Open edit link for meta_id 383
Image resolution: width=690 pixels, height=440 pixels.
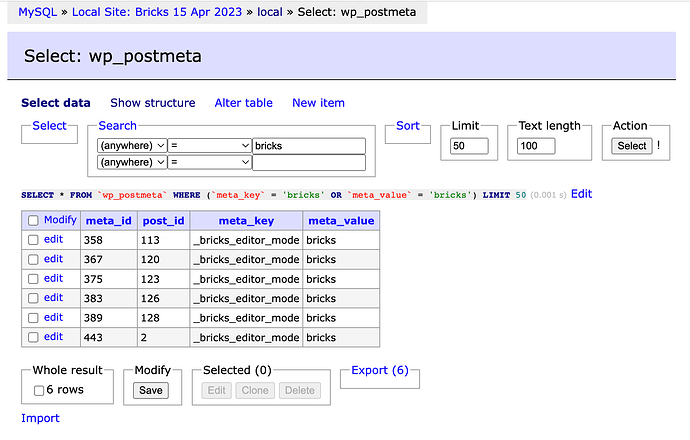[x=53, y=298]
